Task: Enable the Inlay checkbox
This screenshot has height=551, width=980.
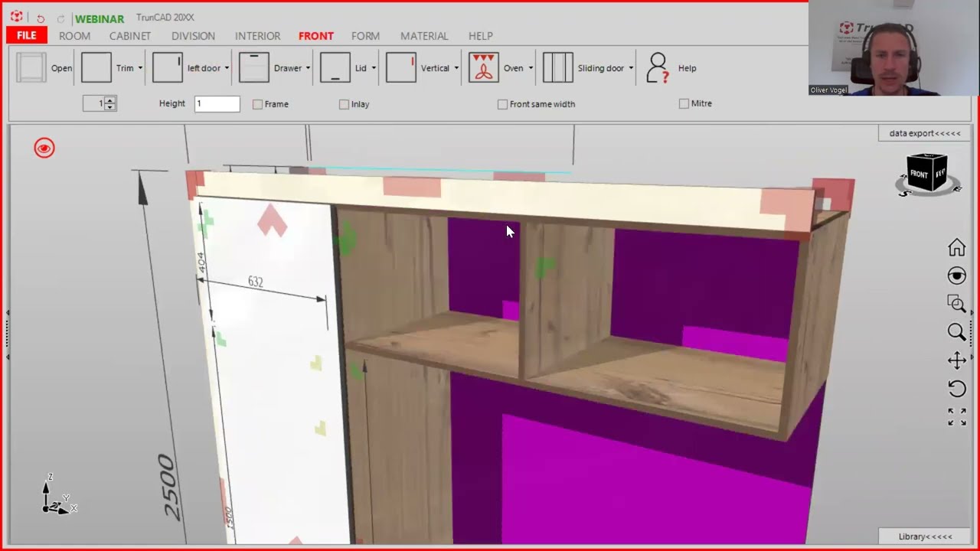Action: [344, 104]
